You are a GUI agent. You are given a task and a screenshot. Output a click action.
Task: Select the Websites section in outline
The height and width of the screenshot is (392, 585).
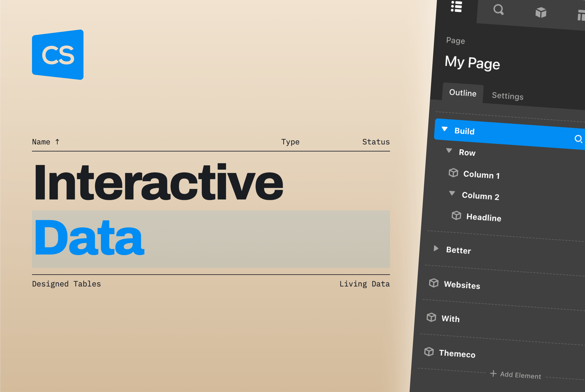point(462,285)
